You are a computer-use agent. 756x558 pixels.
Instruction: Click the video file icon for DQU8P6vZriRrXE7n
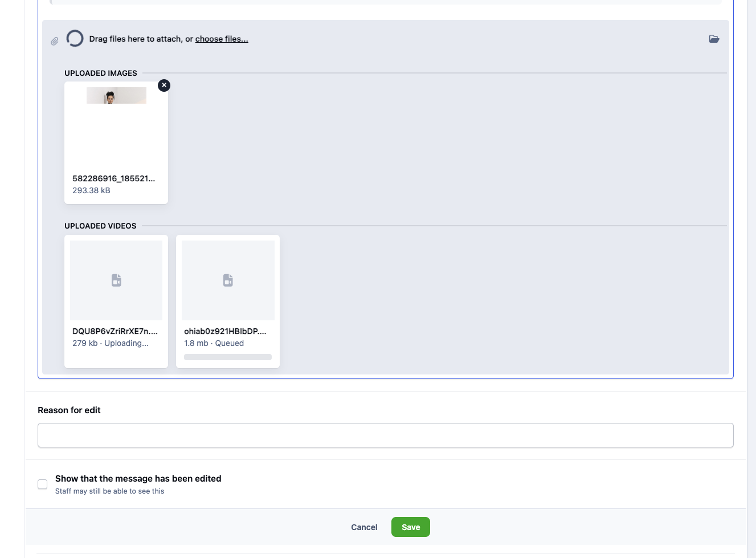click(x=116, y=280)
